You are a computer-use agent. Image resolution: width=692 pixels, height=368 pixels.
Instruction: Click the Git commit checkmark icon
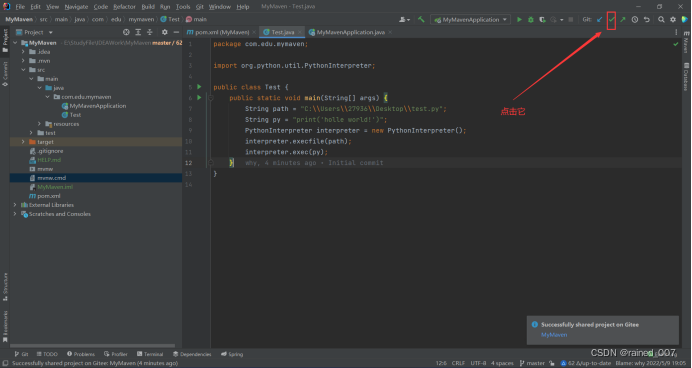[x=611, y=19]
